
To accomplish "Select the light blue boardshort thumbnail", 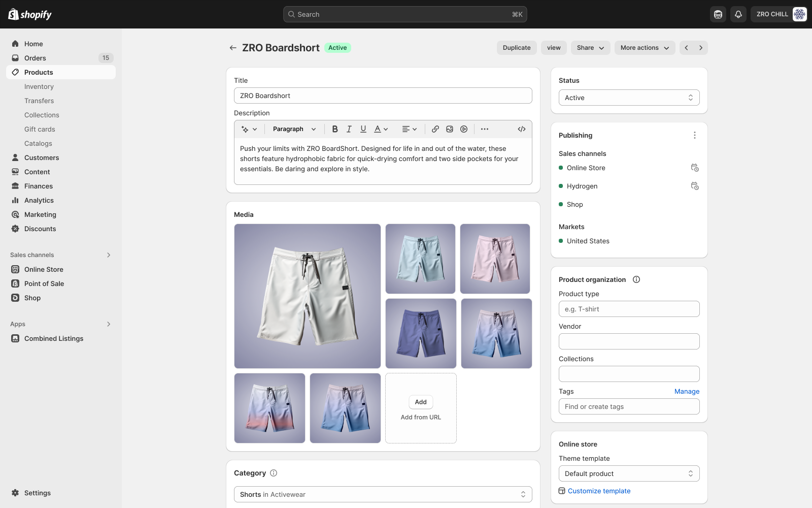I will point(421,259).
